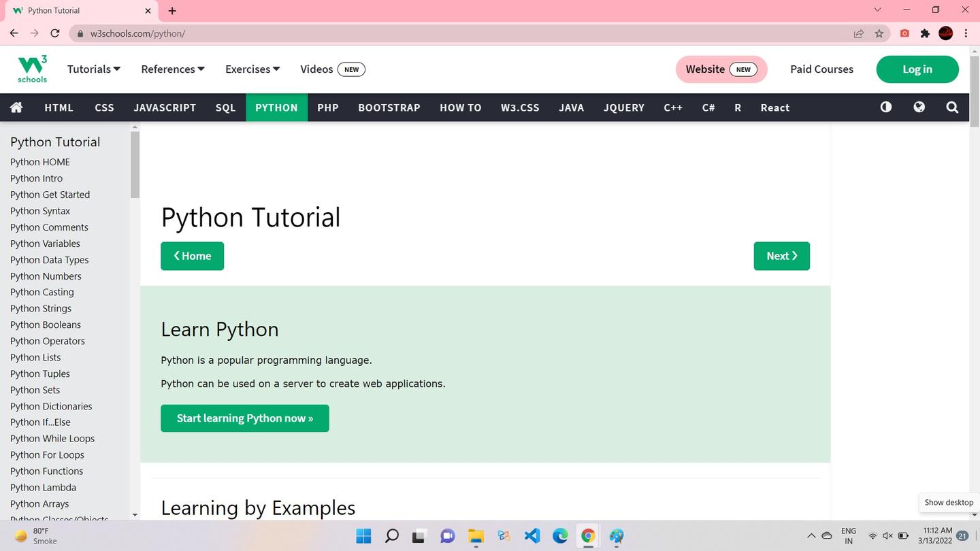980x551 pixels.
Task: Click the sidebar scrollbar thumb
Action: coord(135,165)
